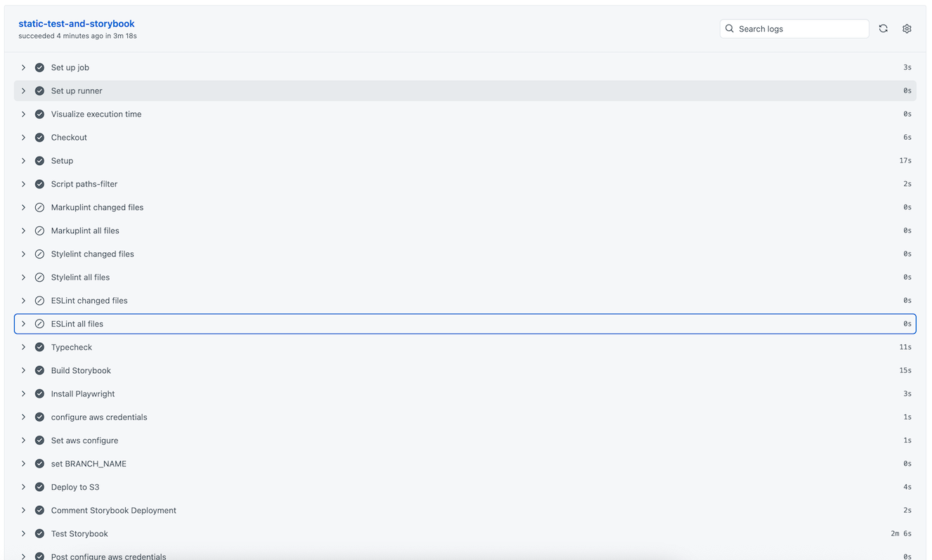
Task: Expand the Set up job step
Action: [x=23, y=67]
